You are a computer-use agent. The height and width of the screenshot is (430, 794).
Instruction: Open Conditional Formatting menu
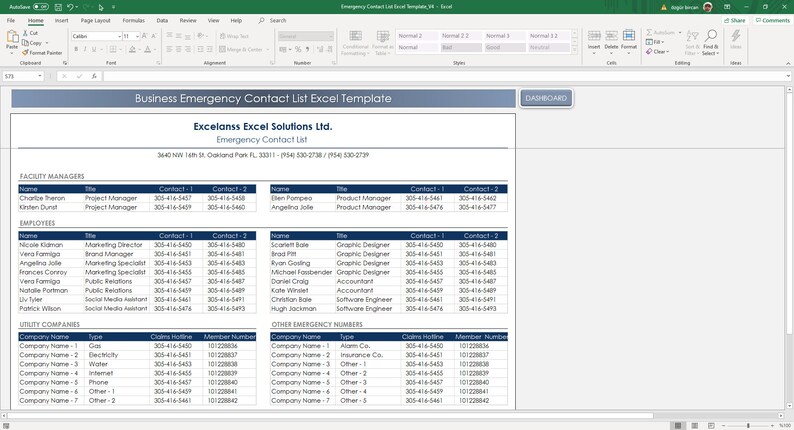pyautogui.click(x=355, y=43)
